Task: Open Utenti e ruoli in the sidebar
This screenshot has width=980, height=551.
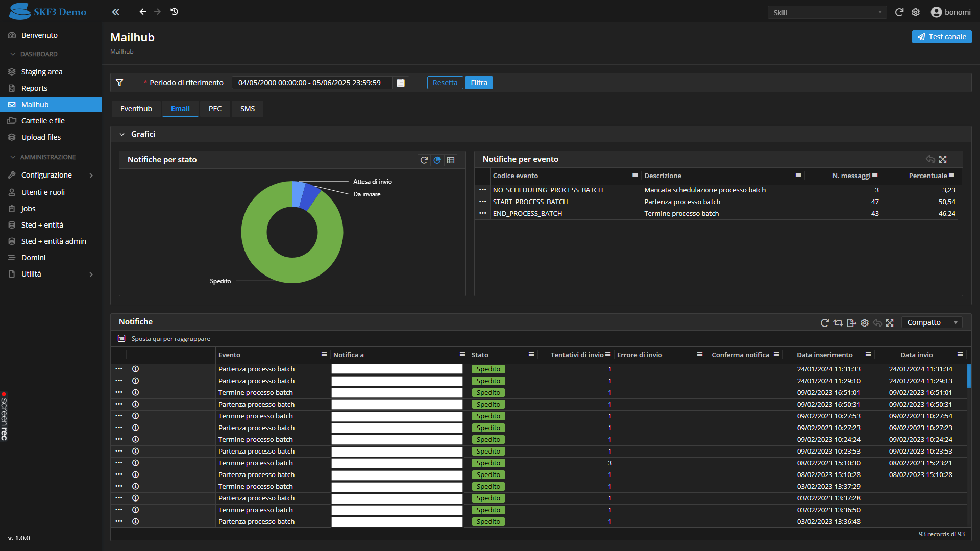Action: (51, 192)
